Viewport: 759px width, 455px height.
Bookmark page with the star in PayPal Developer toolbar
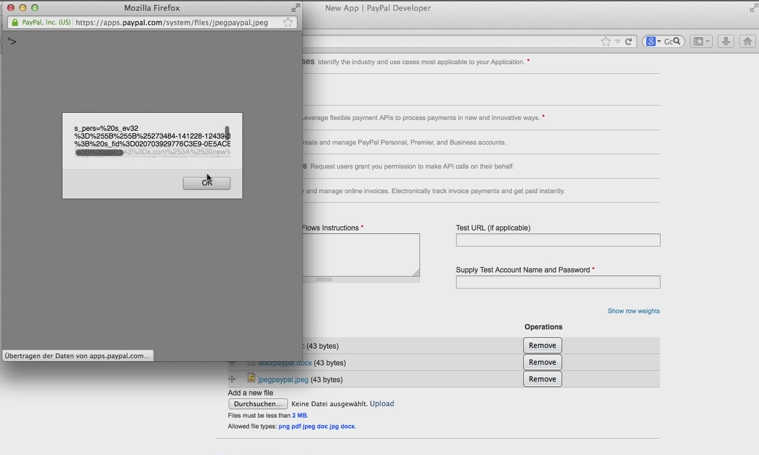pos(606,42)
